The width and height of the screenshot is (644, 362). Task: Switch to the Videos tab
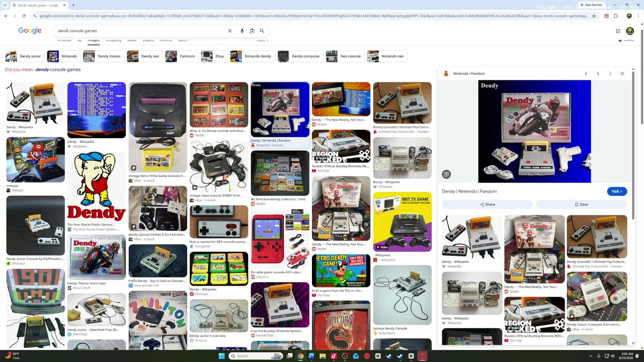coord(148,40)
